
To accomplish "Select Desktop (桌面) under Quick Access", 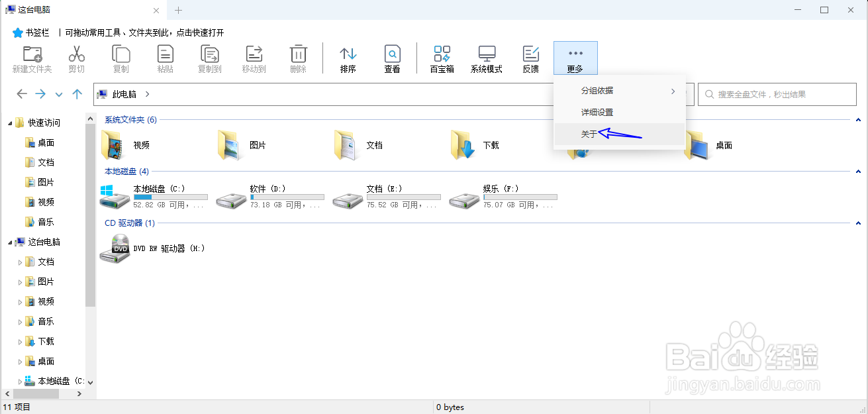I will coord(40,142).
